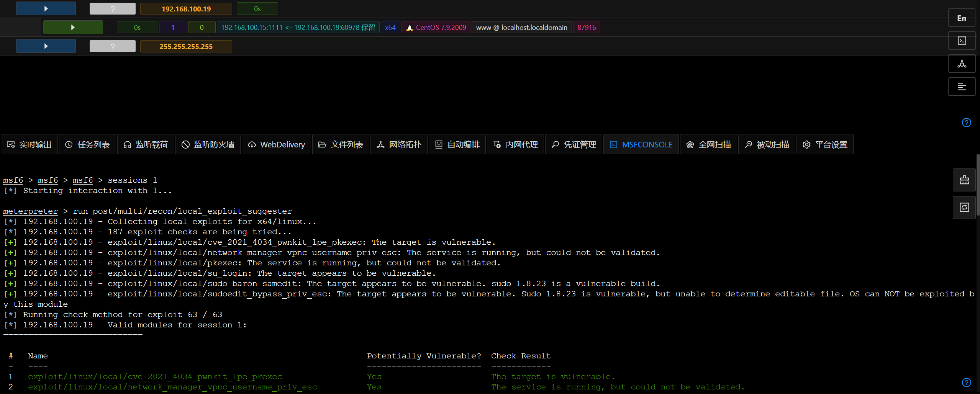This screenshot has height=394, width=980.
Task: Click the question mark tag beside 192.168.100.19
Action: tap(112, 9)
